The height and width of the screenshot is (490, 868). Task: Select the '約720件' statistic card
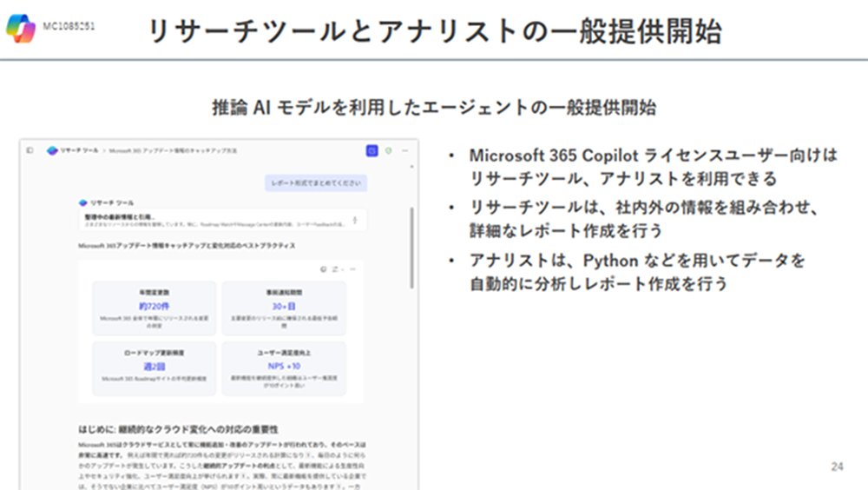pyautogui.click(x=154, y=308)
